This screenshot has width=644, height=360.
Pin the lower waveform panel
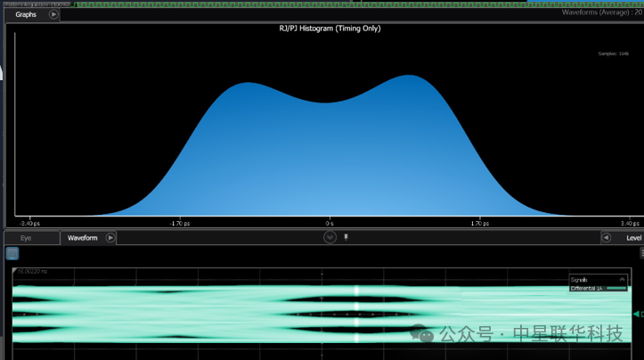[346, 237]
